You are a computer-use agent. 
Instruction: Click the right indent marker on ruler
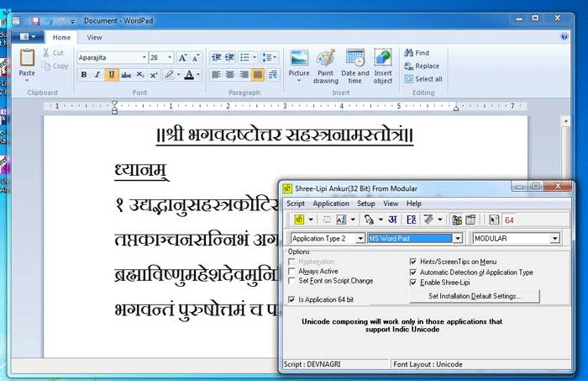pyautogui.click(x=456, y=108)
